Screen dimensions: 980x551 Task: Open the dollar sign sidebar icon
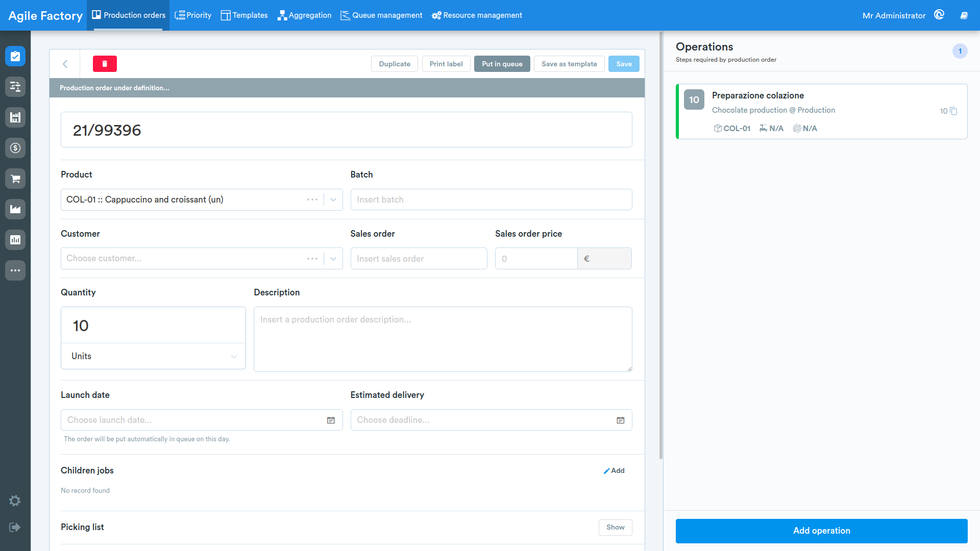[15, 148]
